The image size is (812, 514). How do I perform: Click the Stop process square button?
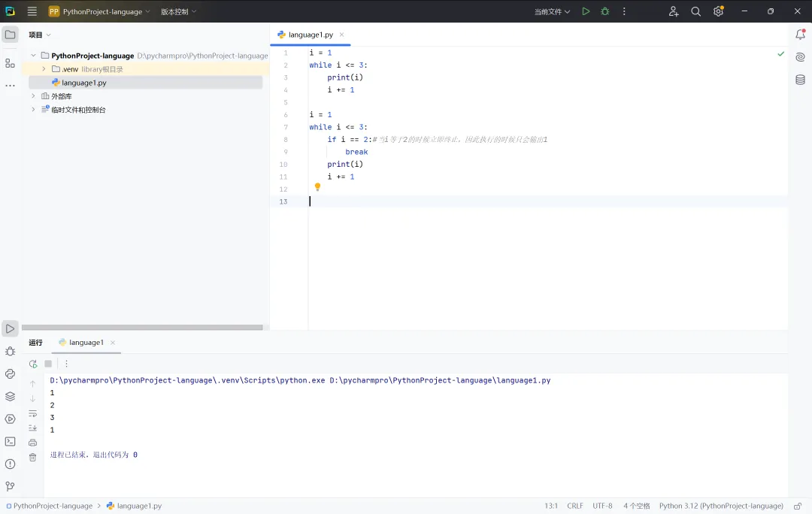48,364
